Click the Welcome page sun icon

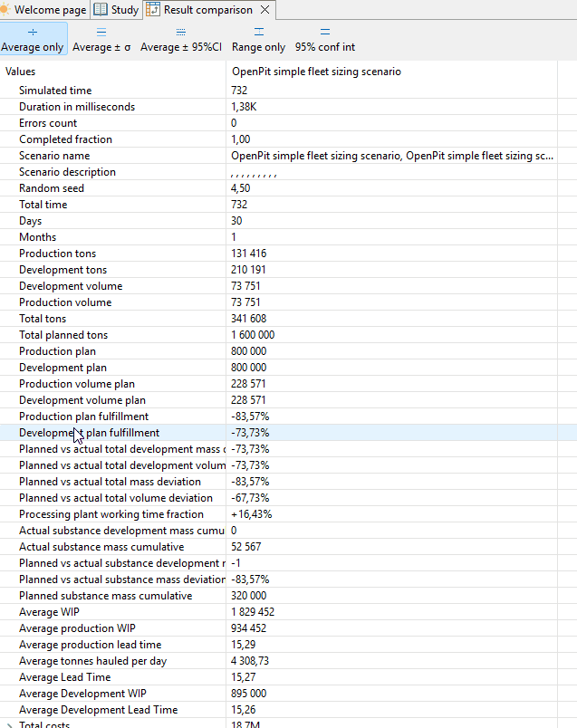(x=5, y=9)
